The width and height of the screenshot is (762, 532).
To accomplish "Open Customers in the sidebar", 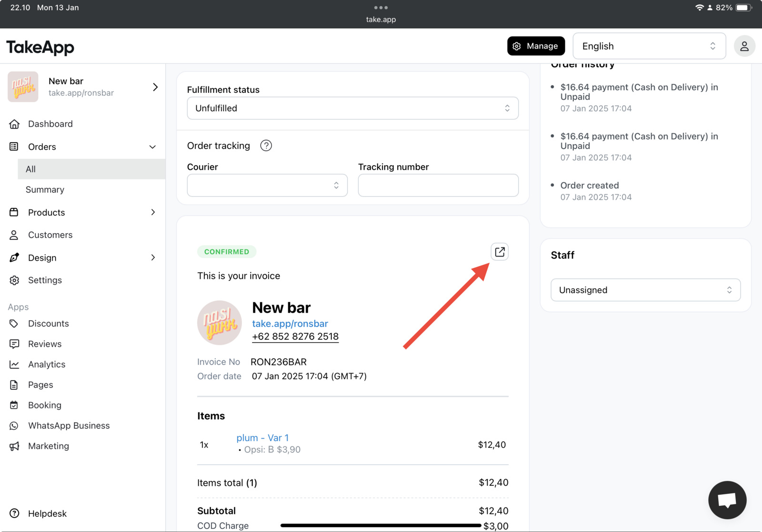I will pyautogui.click(x=50, y=235).
